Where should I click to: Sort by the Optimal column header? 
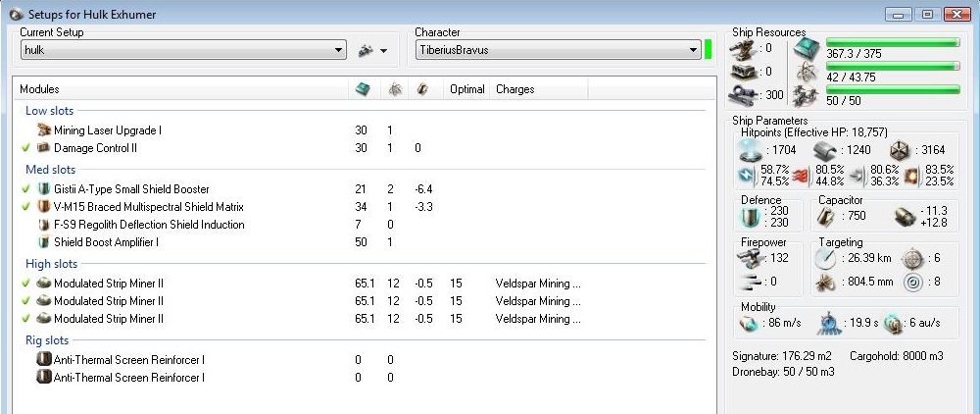(466, 89)
